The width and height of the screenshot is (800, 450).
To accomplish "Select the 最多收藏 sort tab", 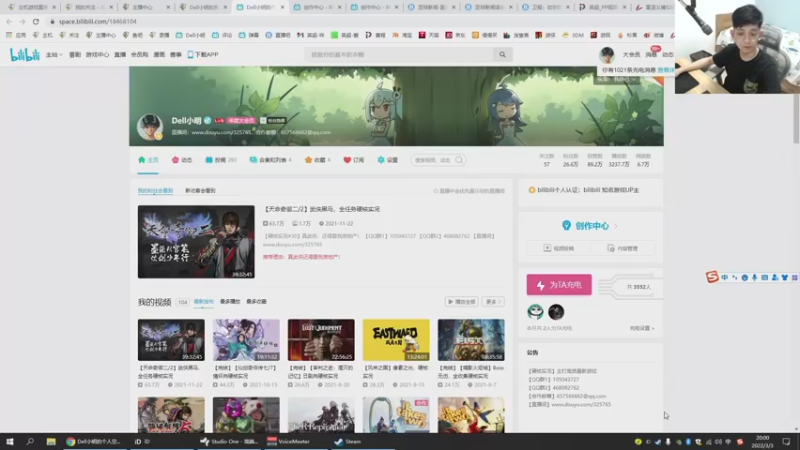I will 257,302.
